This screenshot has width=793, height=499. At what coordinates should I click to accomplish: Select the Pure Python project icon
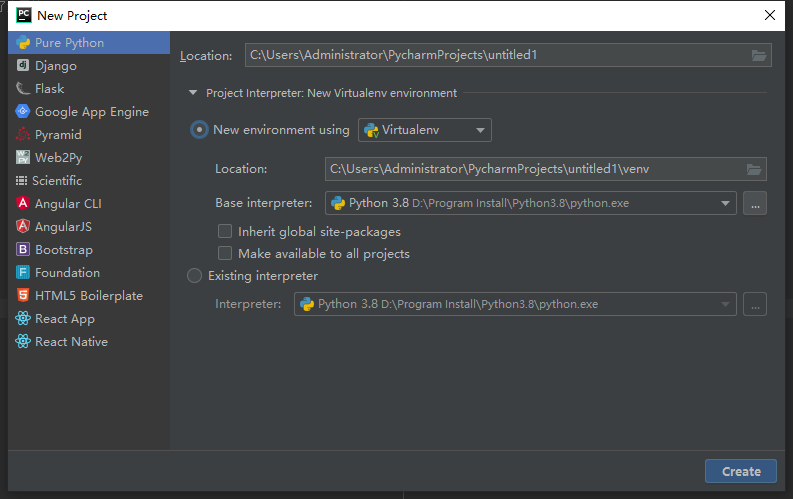[23, 42]
